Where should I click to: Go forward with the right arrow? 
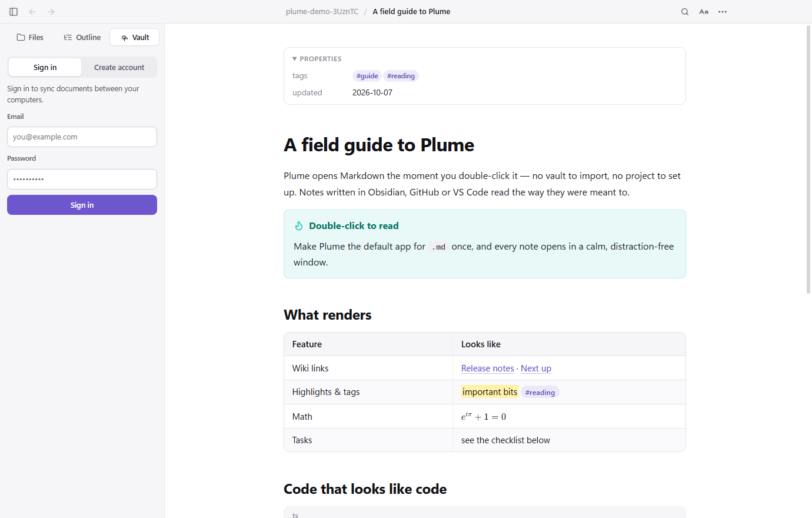point(51,12)
